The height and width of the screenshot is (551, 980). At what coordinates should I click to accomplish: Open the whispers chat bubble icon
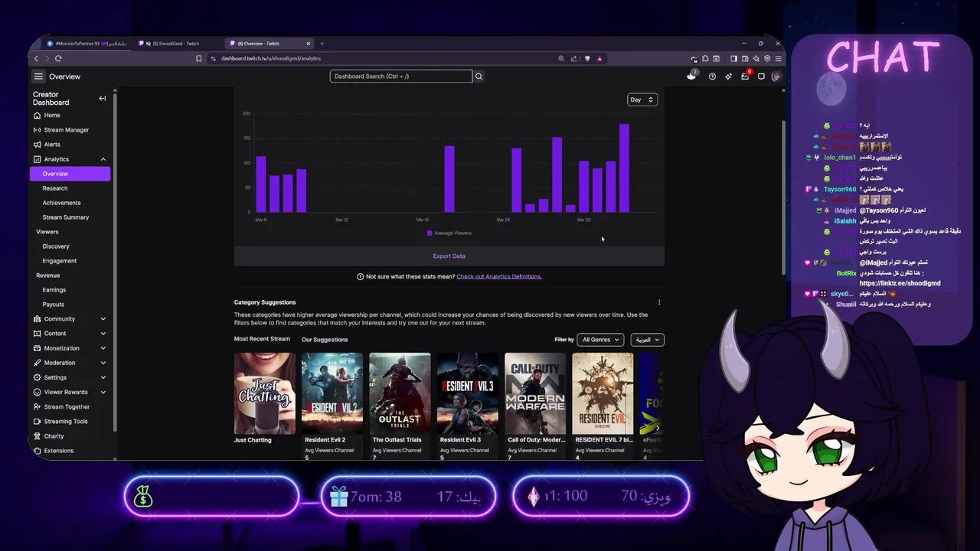pos(761,77)
